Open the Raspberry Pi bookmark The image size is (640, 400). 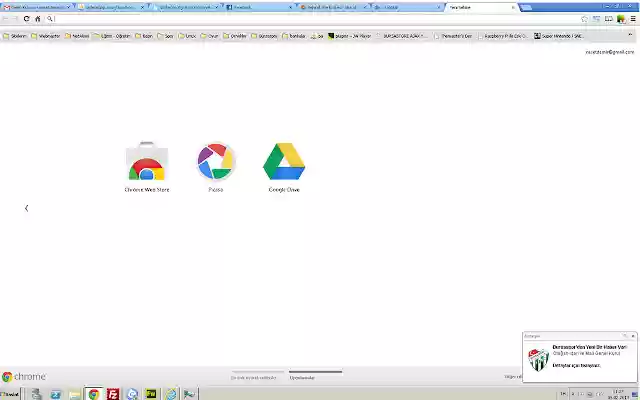[x=503, y=36]
